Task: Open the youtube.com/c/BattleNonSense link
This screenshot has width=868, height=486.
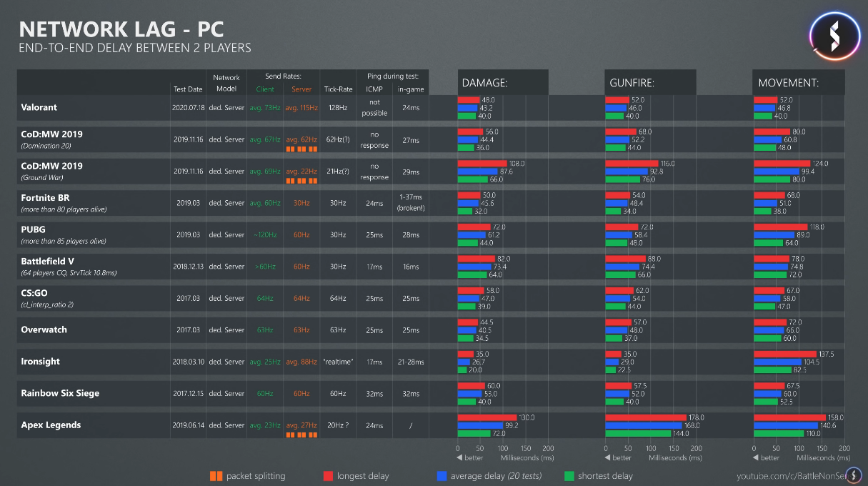Action: tap(798, 476)
